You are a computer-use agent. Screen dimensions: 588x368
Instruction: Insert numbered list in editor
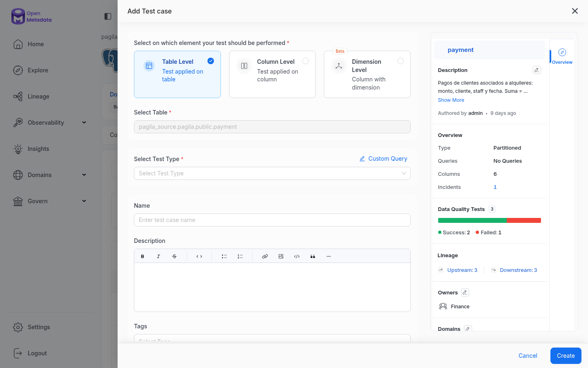pyautogui.click(x=240, y=256)
